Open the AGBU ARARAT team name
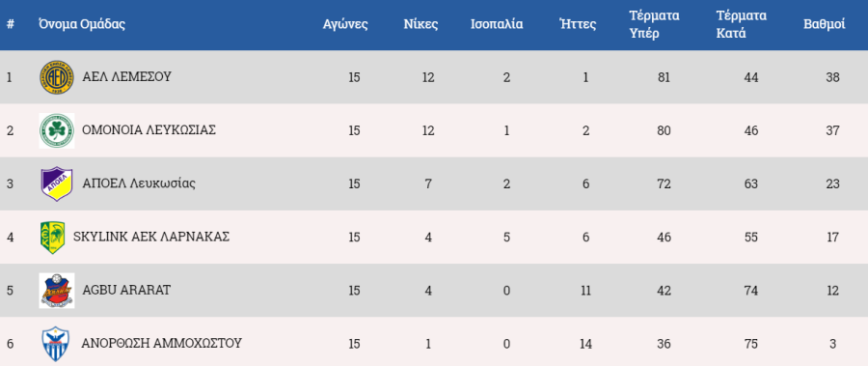Screen dimensions: 868x366 coord(126,290)
